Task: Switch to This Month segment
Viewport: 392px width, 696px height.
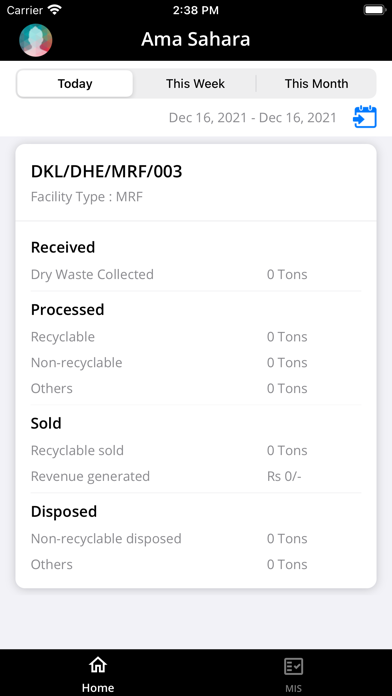Action: (316, 83)
